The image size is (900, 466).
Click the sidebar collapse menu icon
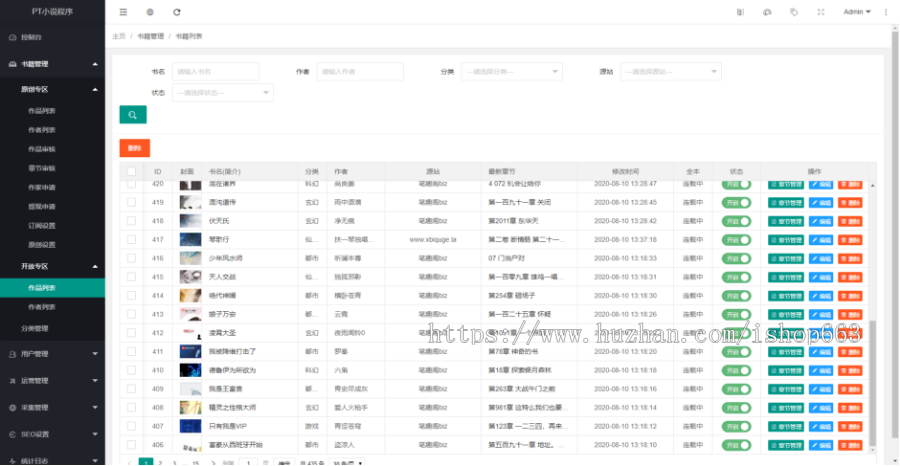(123, 12)
